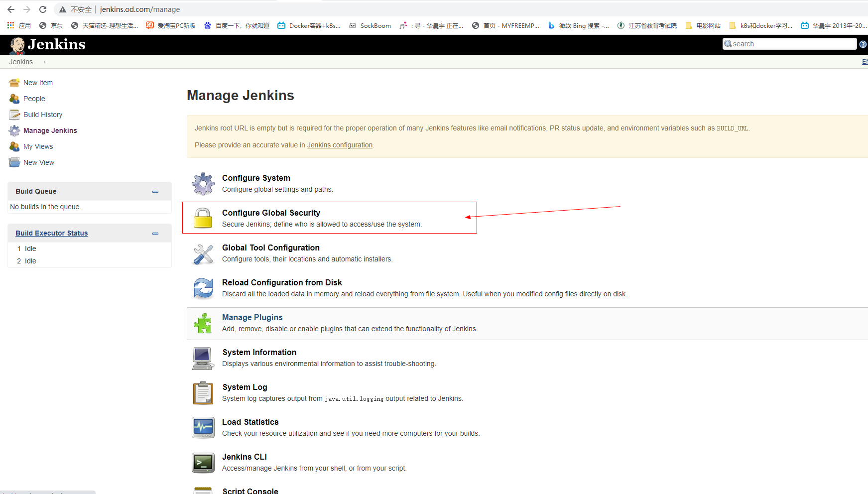Screen dimensions: 868x494
Task: Open Load Statistics
Action: click(250, 422)
